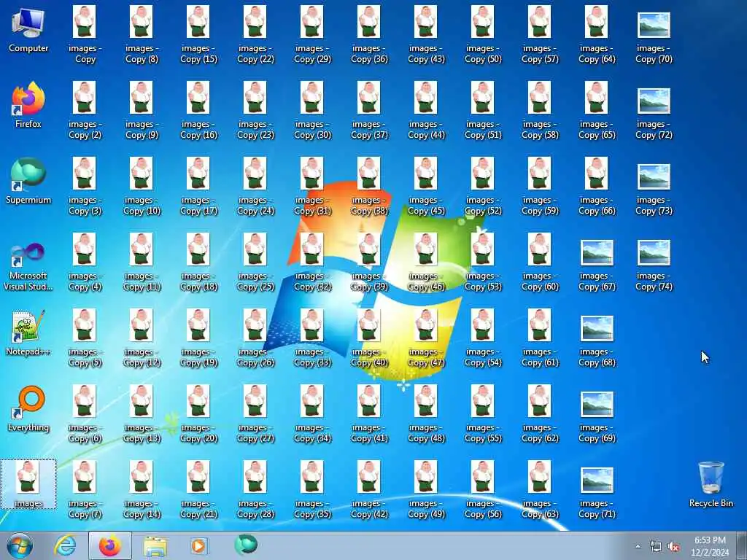Viewport: 747px width, 560px height.
Task: Select file 'images - Copy'
Action: 85,35
